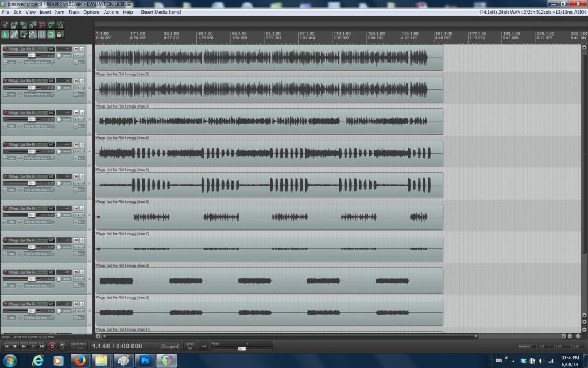The width and height of the screenshot is (588, 368).
Task: Click the red Undo toolbar icon
Action: point(41,25)
